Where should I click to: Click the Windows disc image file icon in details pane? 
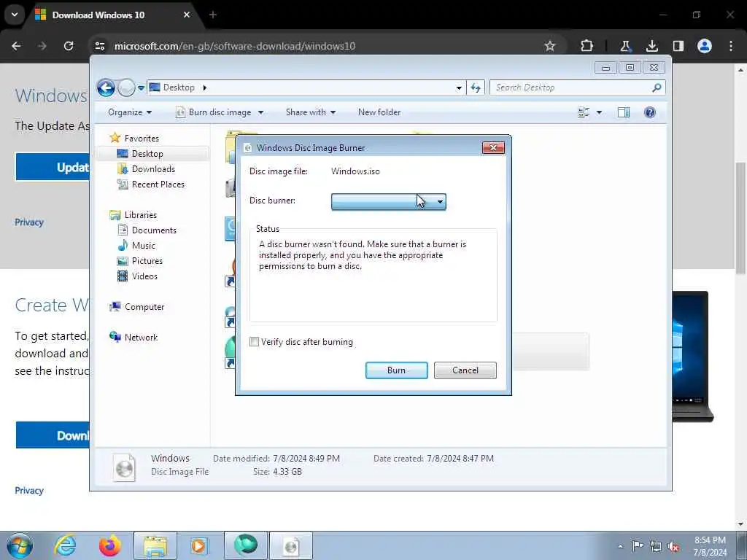(x=124, y=466)
